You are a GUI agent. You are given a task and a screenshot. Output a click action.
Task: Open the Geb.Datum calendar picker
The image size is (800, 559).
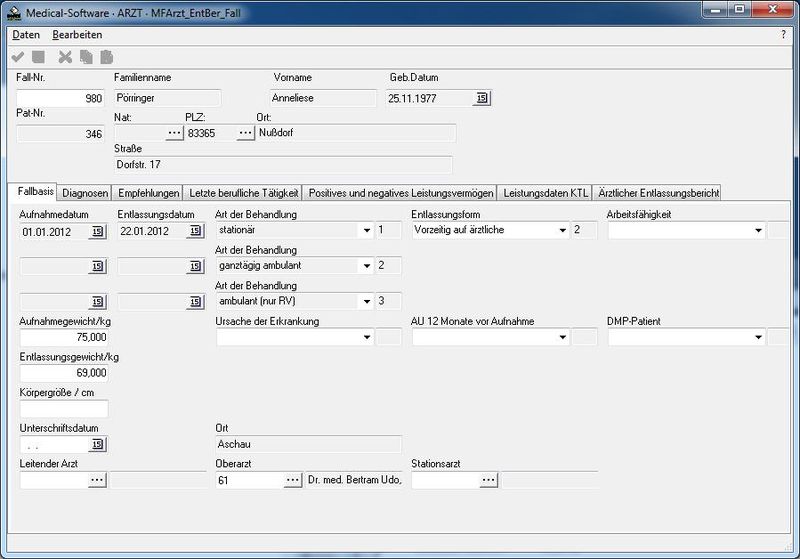(482, 98)
